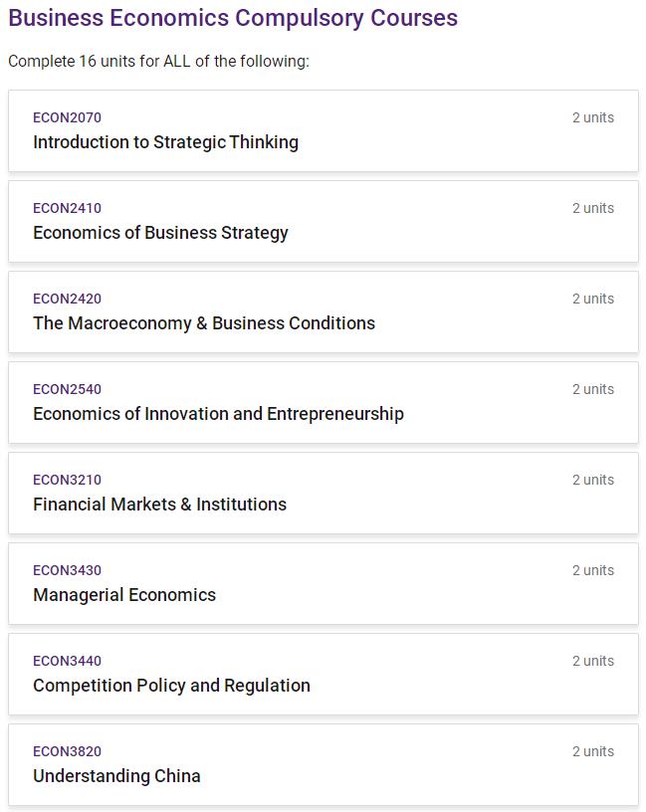Click The Macroeconomy & Business Conditions title

click(204, 323)
